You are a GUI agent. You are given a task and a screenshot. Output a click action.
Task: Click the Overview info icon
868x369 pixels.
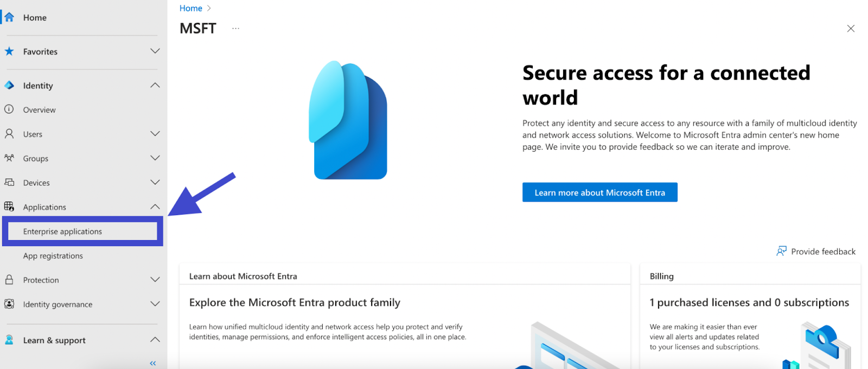coord(9,109)
